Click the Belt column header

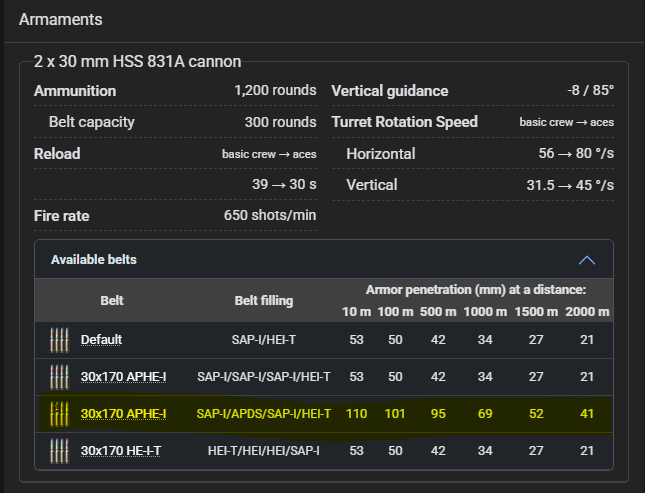tap(112, 300)
